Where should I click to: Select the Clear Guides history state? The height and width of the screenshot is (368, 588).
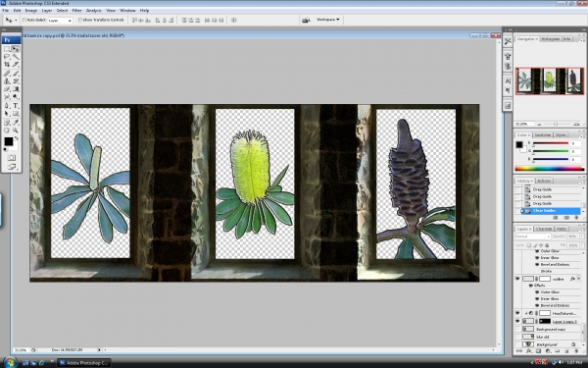click(x=550, y=211)
